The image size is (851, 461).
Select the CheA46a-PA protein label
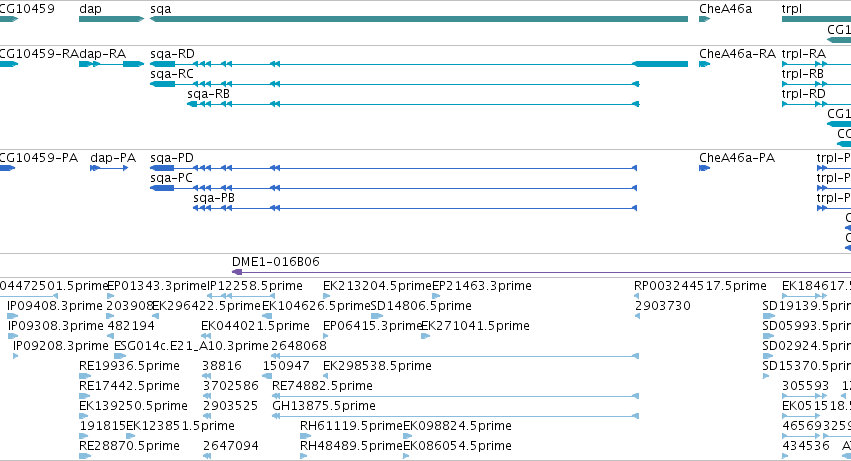[x=736, y=158]
